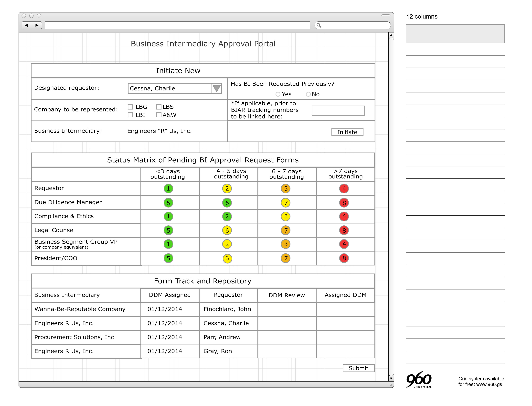
Task: Click the 960 Grid System logo
Action: click(x=419, y=380)
